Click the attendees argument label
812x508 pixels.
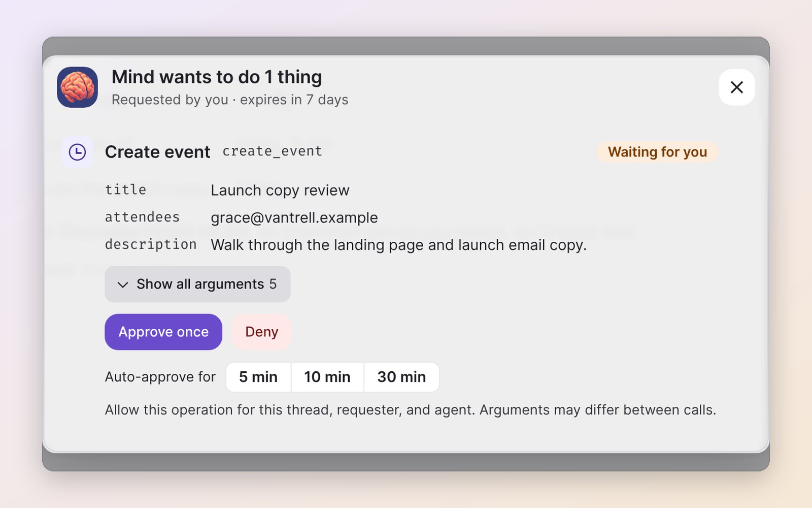[143, 217]
